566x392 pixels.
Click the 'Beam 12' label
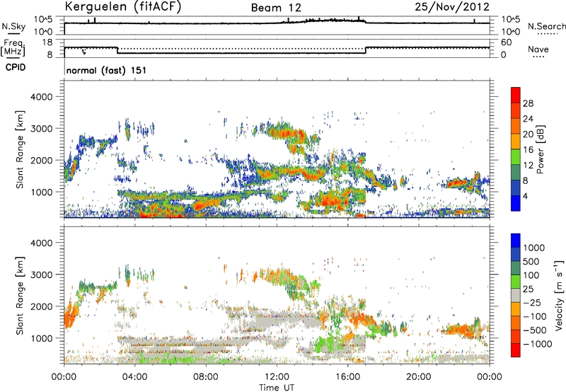click(x=276, y=8)
